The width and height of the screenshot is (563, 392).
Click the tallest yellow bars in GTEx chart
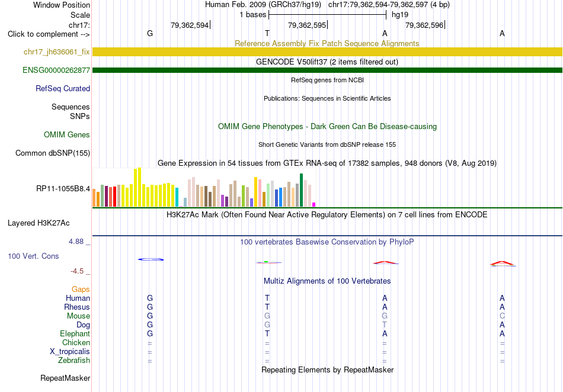tap(137, 187)
